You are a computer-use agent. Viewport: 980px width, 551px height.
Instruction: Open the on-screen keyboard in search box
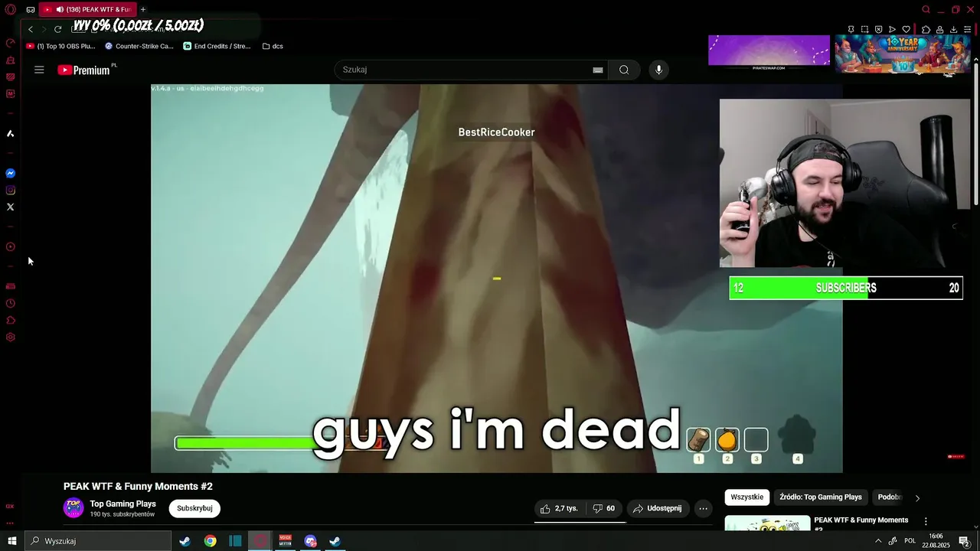point(598,70)
